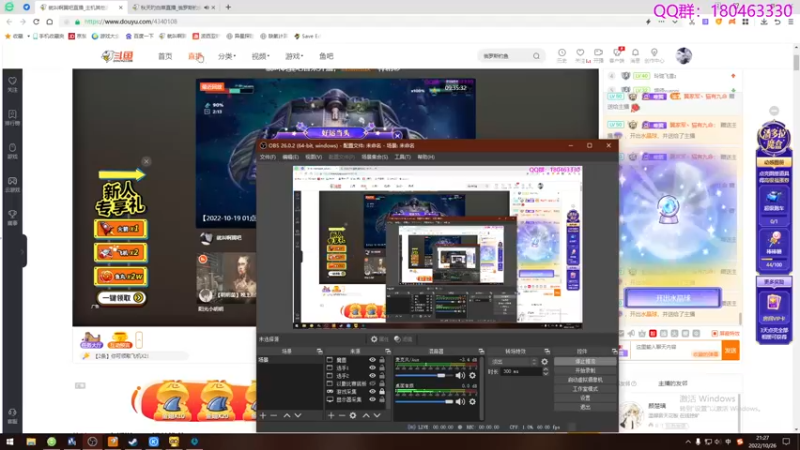This screenshot has width=800, height=450.
Task: Open 云游戏 in Douyu left sidebar
Action: point(12,184)
